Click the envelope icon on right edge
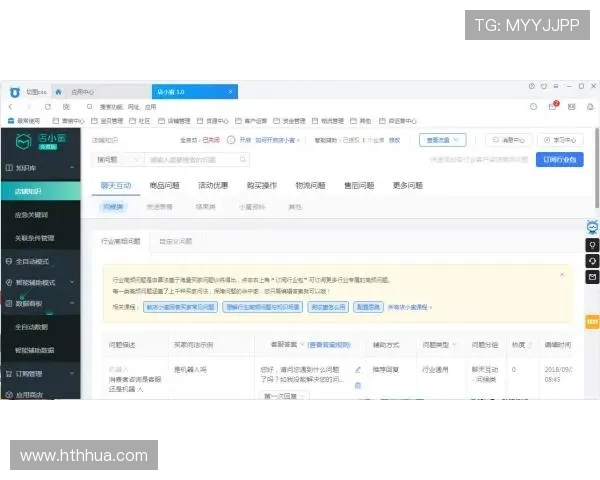This screenshot has height=480, width=600. [592, 277]
